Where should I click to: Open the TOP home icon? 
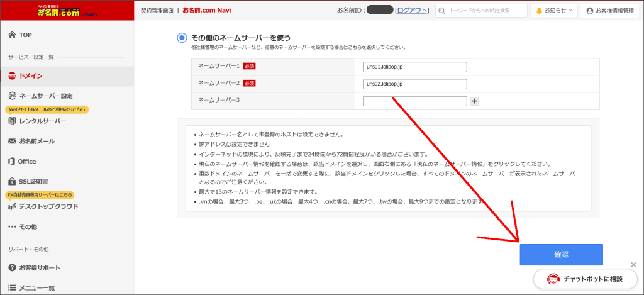(x=13, y=35)
